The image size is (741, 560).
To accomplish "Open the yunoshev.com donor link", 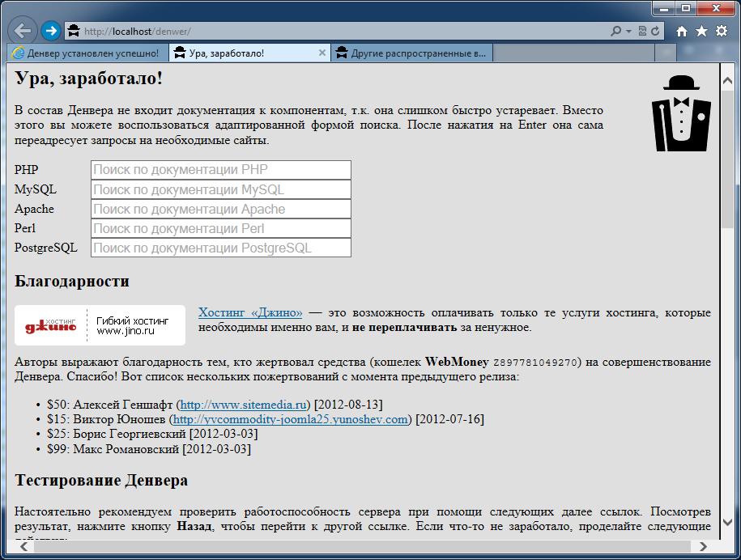I will tap(290, 419).
